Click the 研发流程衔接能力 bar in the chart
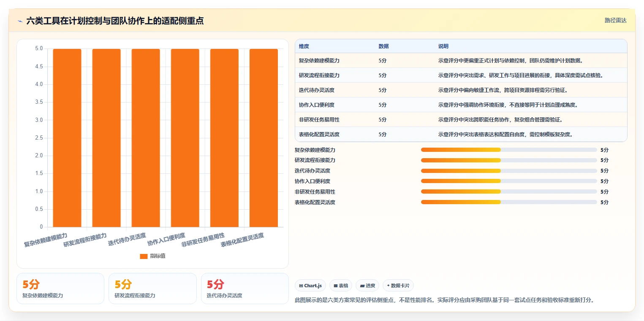The width and height of the screenshot is (644, 321). click(x=106, y=138)
